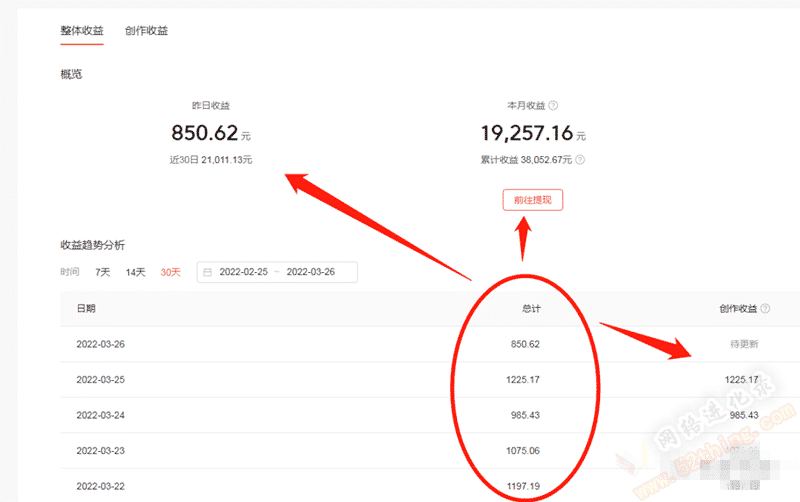Click the 累计收益 38,052.67元 text
Screen dimensions: 800x502
[x=526, y=160]
